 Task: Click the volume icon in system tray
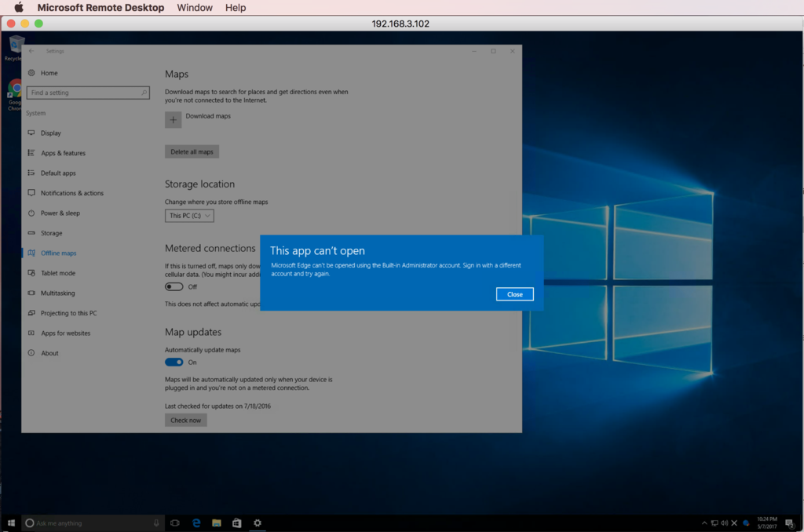(724, 523)
